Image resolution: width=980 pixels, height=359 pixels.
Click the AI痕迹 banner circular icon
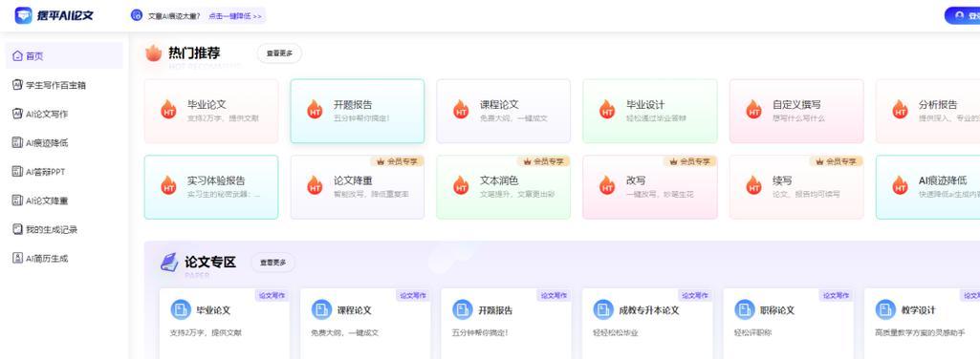pyautogui.click(x=137, y=15)
